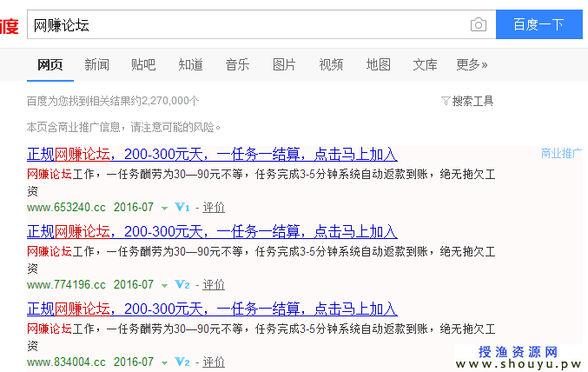Screen dimensions: 588x372
Task: Click the www.834004.cc URL
Action: tap(66, 362)
